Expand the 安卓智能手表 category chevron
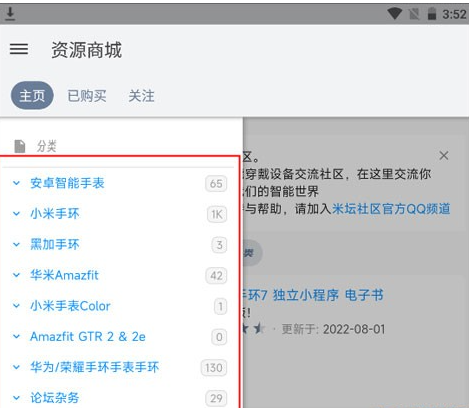This screenshot has width=469, height=408. pos(16,183)
